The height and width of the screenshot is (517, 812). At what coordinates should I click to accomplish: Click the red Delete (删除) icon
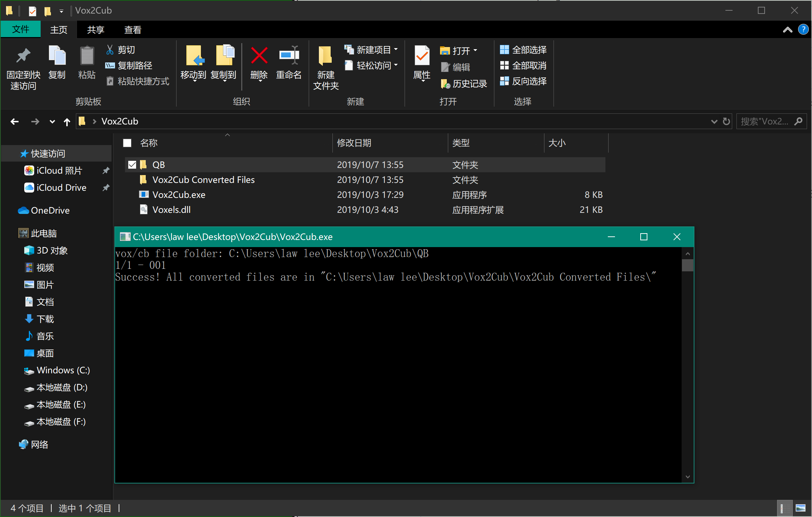(x=259, y=56)
